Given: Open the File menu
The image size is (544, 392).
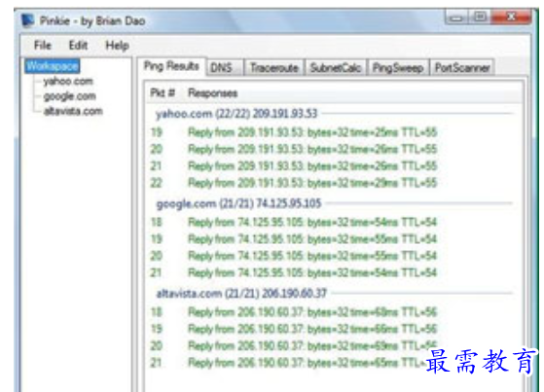Looking at the screenshot, I should point(42,45).
